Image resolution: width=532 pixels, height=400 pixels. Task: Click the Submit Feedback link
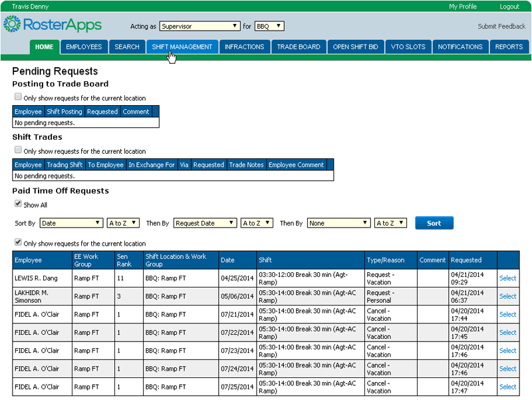click(501, 27)
